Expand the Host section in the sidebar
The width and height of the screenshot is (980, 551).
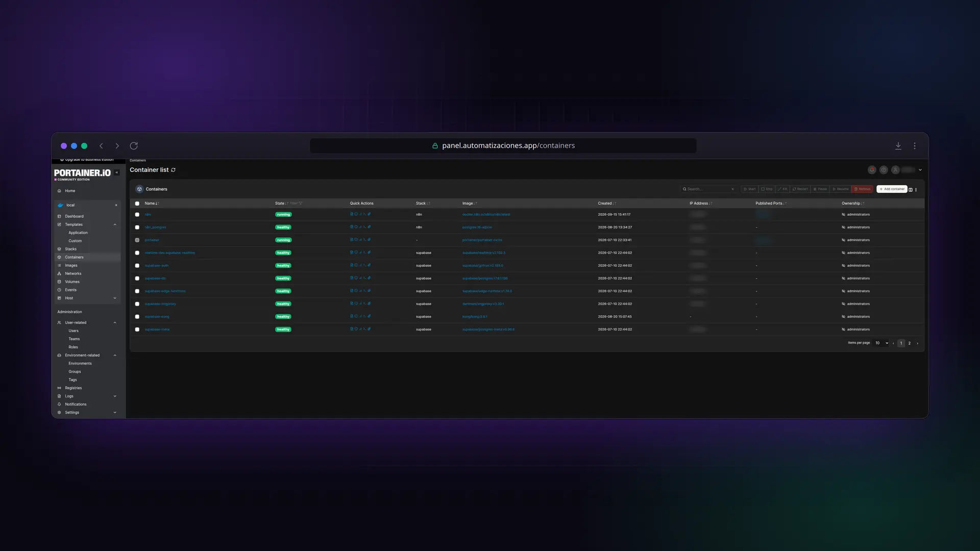click(x=115, y=298)
